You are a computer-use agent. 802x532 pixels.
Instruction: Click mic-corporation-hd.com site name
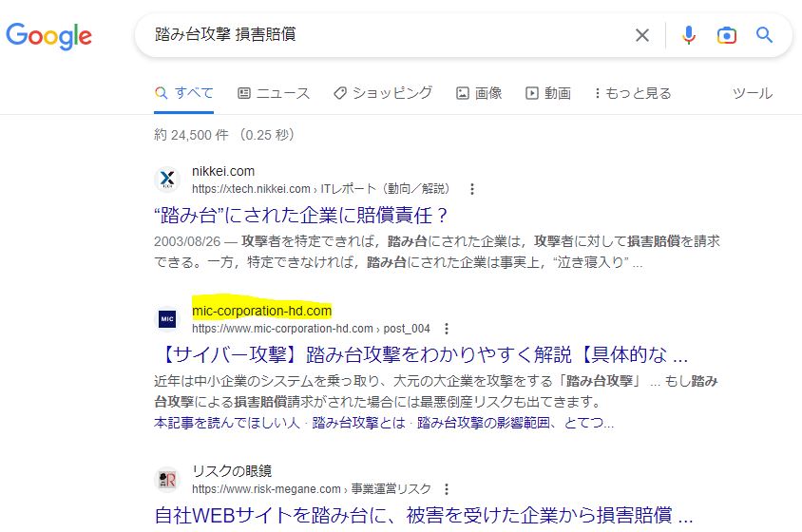[x=262, y=311]
